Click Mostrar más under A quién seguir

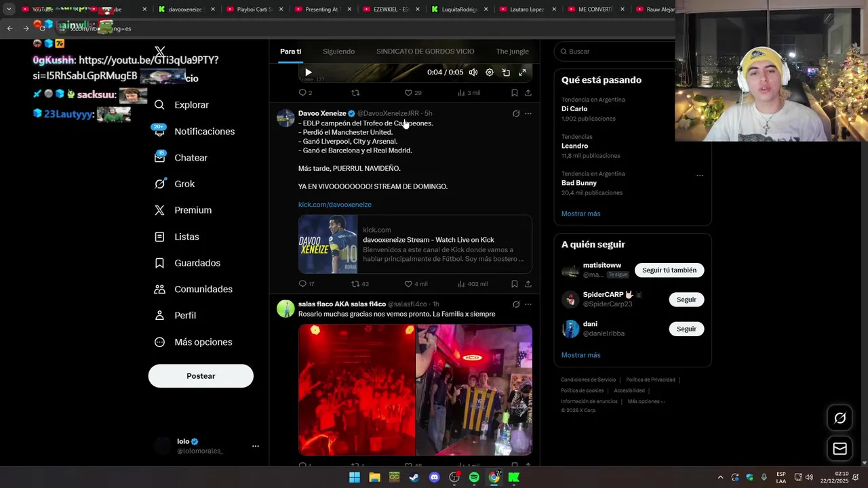pos(580,355)
